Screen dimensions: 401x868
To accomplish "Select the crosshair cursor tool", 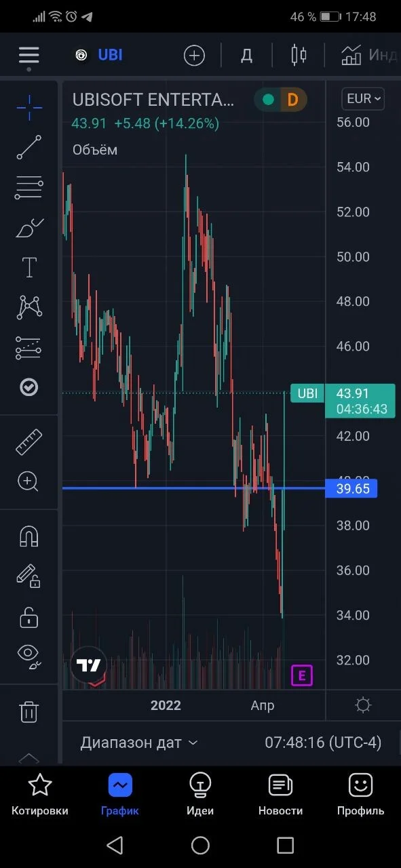I will point(28,108).
